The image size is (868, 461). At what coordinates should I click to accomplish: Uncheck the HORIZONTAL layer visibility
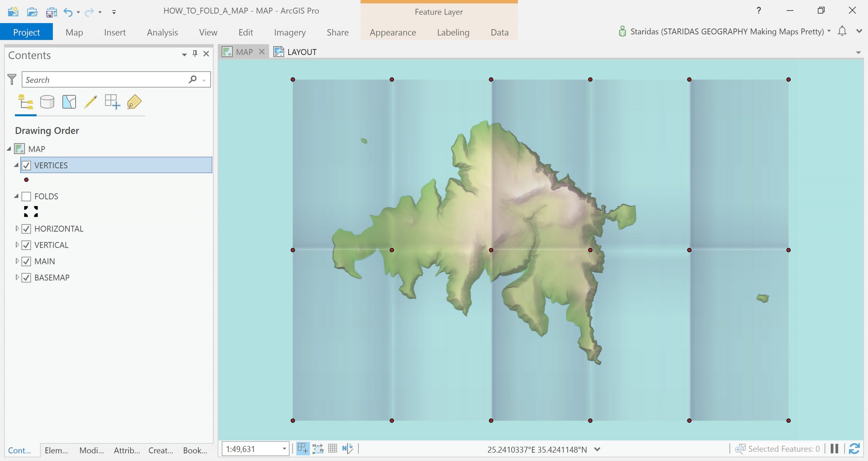pos(26,229)
